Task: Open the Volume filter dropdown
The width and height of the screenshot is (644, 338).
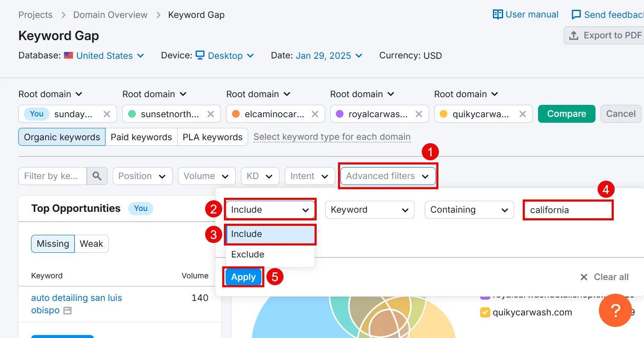Action: click(206, 176)
